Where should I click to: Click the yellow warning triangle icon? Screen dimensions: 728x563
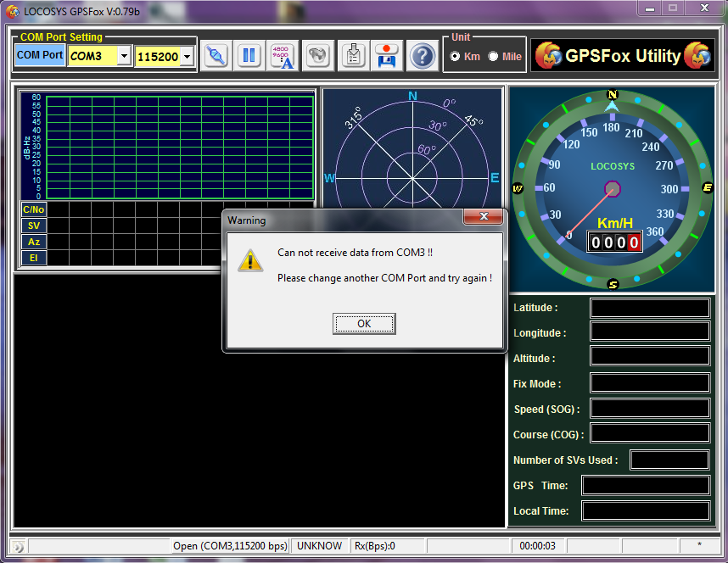tap(250, 261)
